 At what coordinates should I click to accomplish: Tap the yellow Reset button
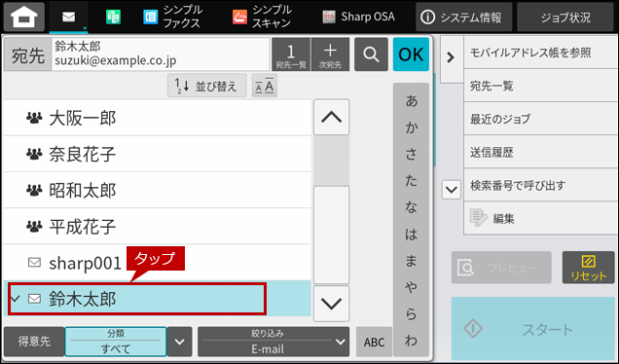[588, 268]
